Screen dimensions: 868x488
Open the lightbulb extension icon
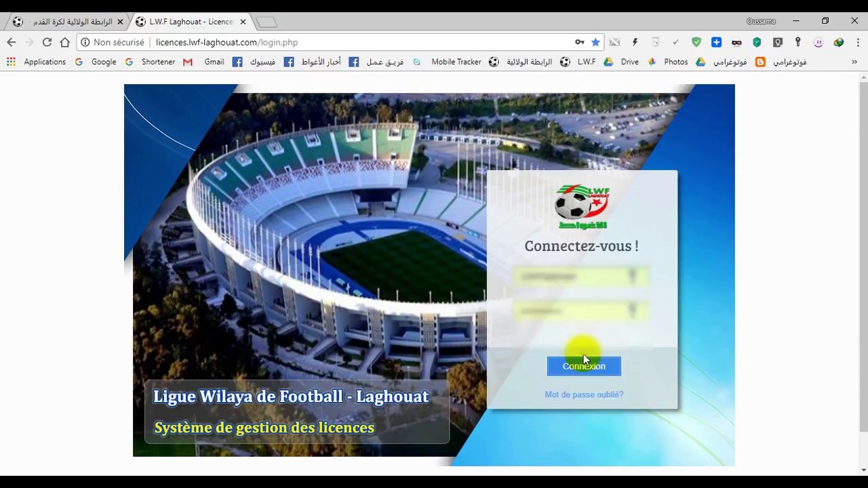(777, 42)
